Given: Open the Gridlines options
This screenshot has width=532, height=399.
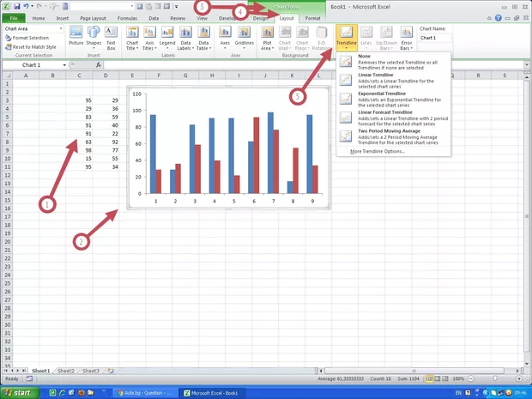Looking at the screenshot, I should [244, 37].
